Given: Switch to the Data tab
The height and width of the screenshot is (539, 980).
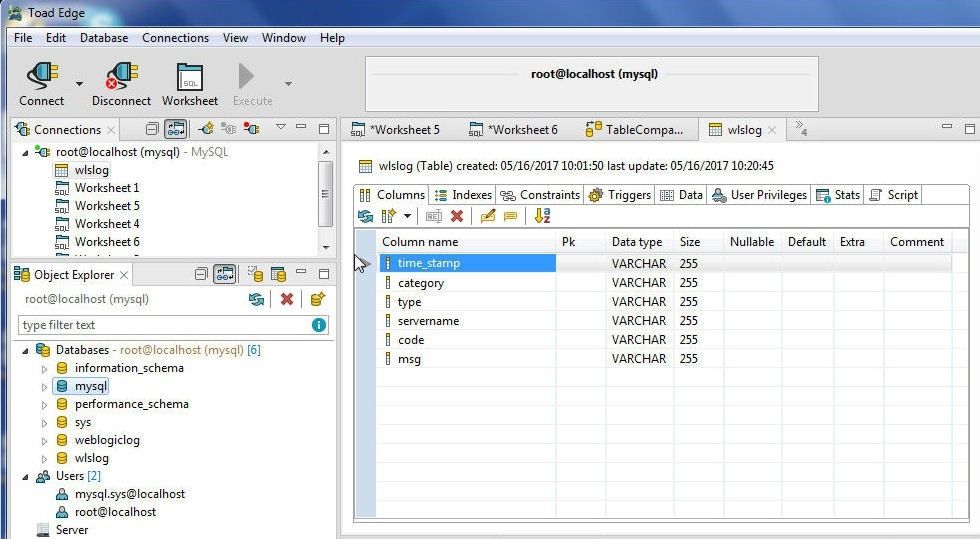Looking at the screenshot, I should tap(681, 195).
